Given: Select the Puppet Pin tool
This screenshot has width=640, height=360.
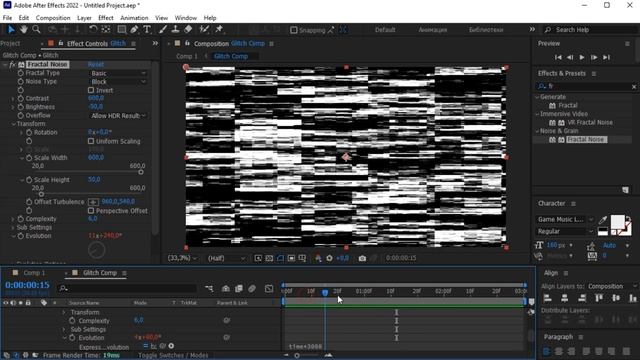Looking at the screenshot, I should (x=219, y=29).
